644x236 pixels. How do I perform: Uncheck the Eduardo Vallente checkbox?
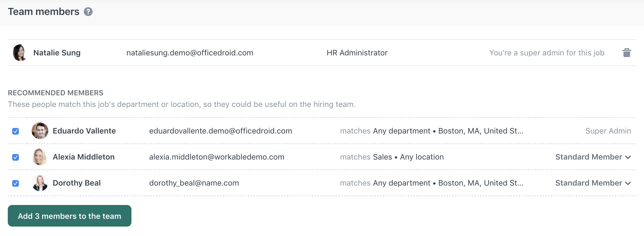pos(16,131)
